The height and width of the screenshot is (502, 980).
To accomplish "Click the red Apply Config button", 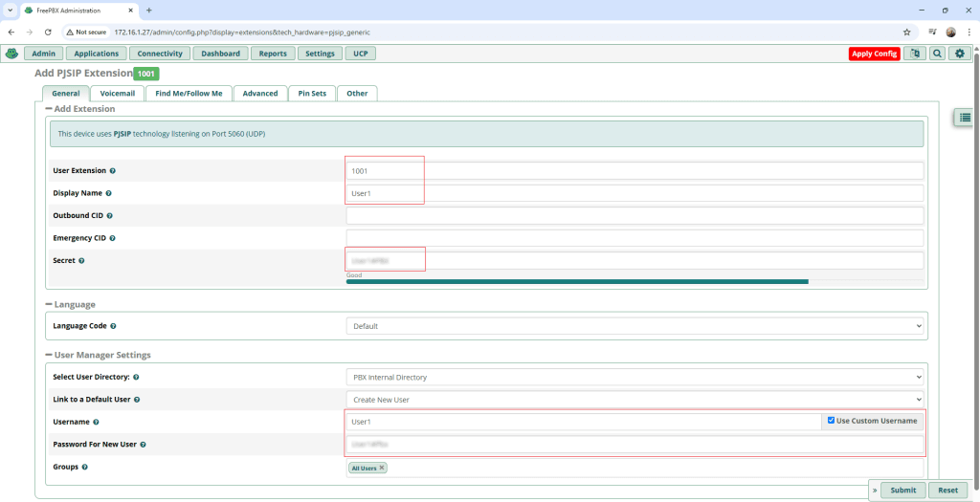I will (x=874, y=54).
